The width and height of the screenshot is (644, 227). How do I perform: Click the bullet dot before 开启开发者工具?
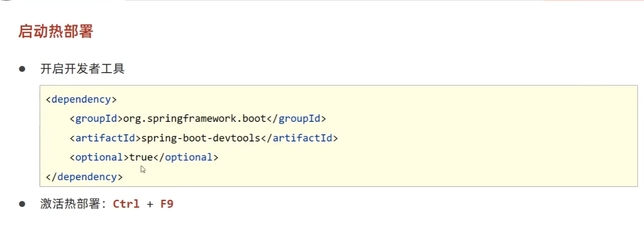[x=22, y=69]
